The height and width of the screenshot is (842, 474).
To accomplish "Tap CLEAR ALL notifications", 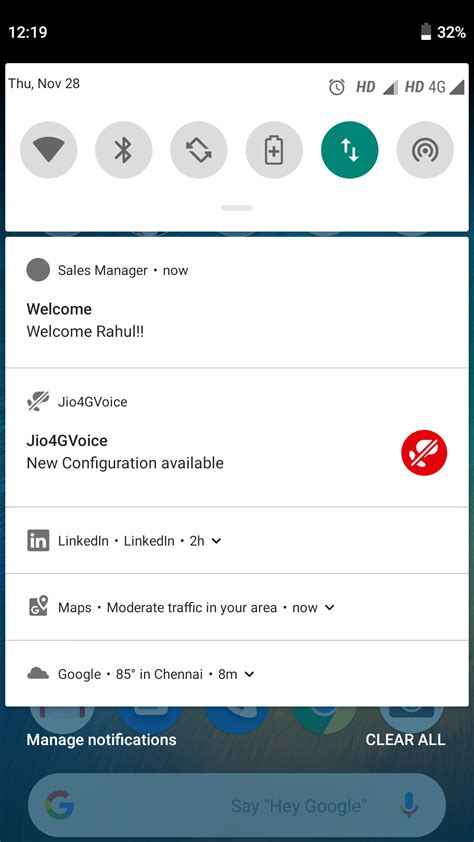I will [405, 739].
